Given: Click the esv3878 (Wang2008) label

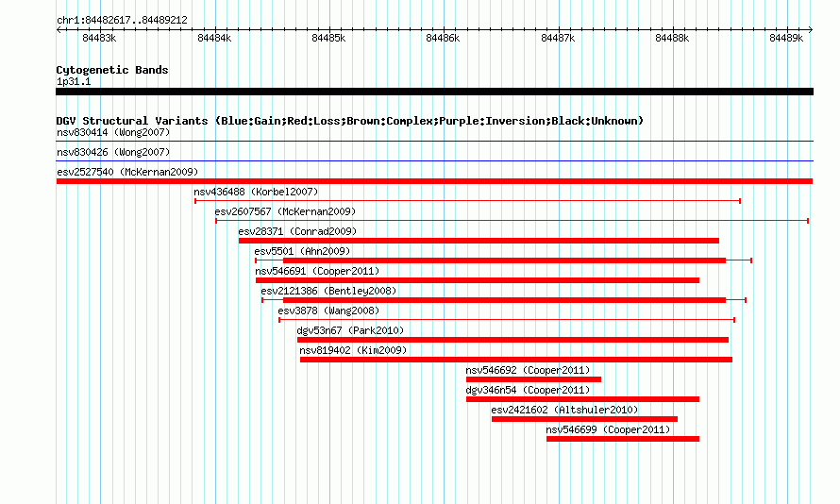Looking at the screenshot, I should (328, 311).
